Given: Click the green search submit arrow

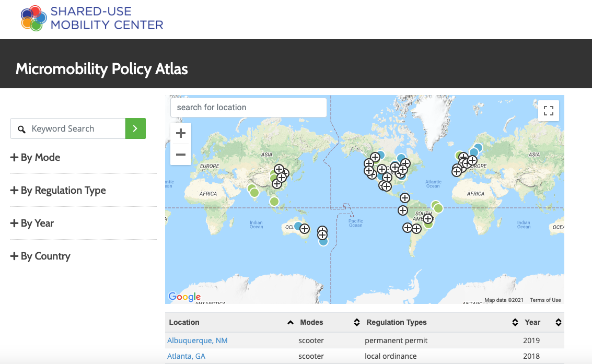Looking at the screenshot, I should pos(135,128).
